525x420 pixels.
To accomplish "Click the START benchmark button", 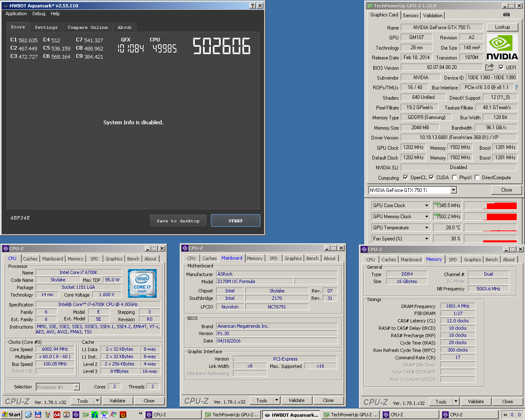I will pyautogui.click(x=235, y=221).
